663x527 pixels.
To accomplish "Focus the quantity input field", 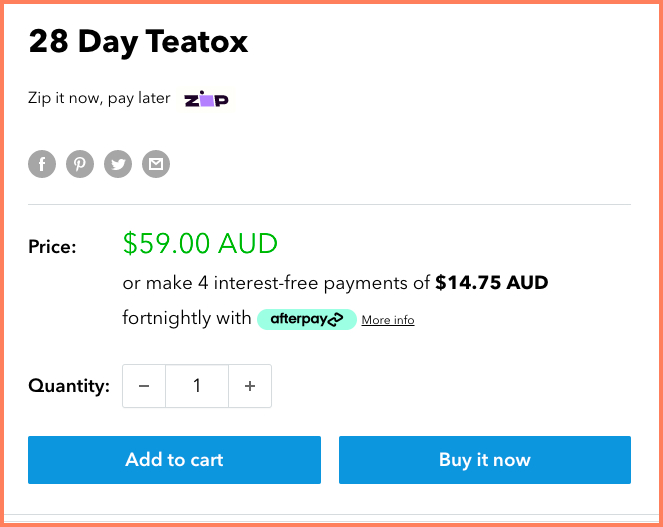I will (x=197, y=386).
